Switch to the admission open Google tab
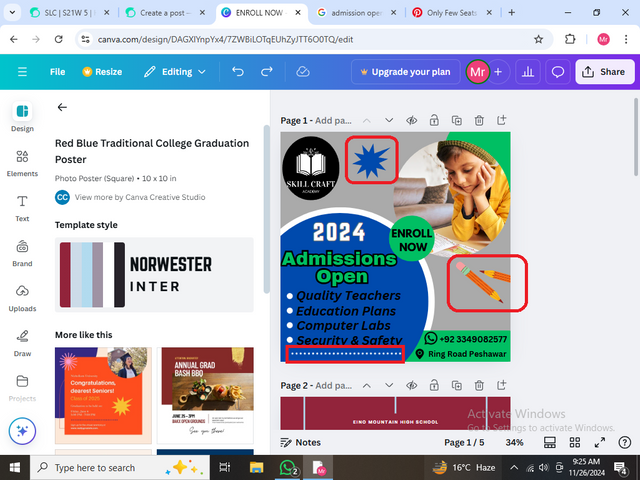640x480 pixels. pos(357,13)
